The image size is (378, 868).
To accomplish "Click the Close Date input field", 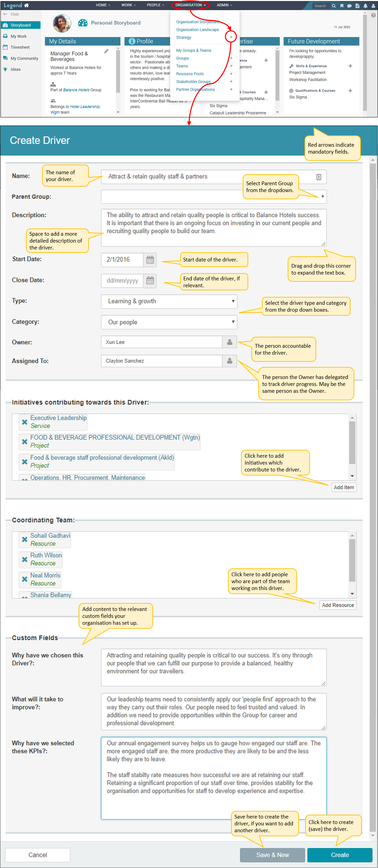I will tap(122, 281).
